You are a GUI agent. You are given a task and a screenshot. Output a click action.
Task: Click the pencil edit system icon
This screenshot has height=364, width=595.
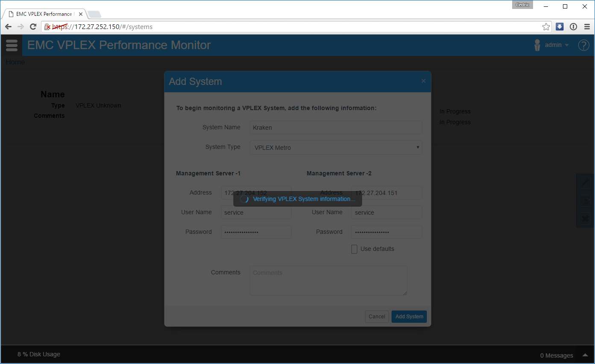click(x=584, y=183)
